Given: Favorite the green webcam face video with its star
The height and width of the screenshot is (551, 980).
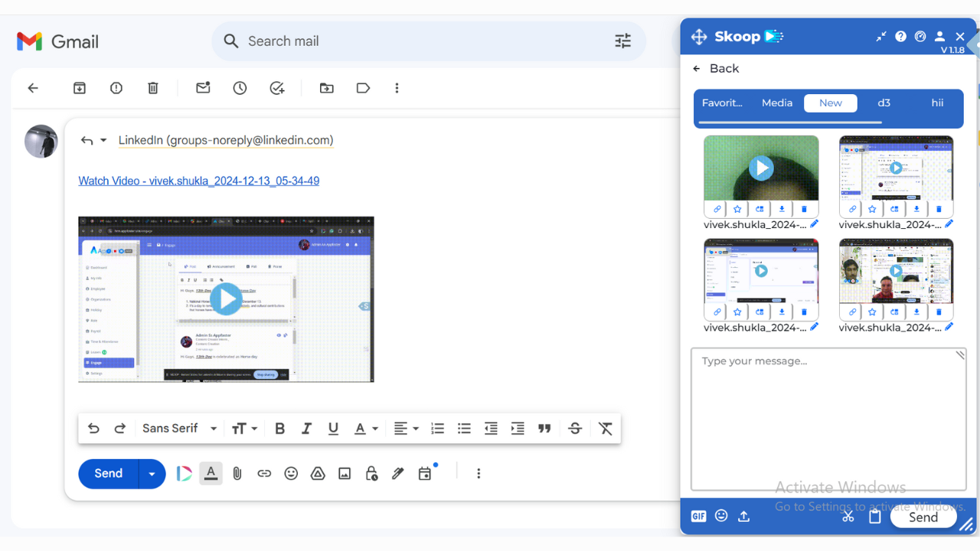Looking at the screenshot, I should coord(737,209).
